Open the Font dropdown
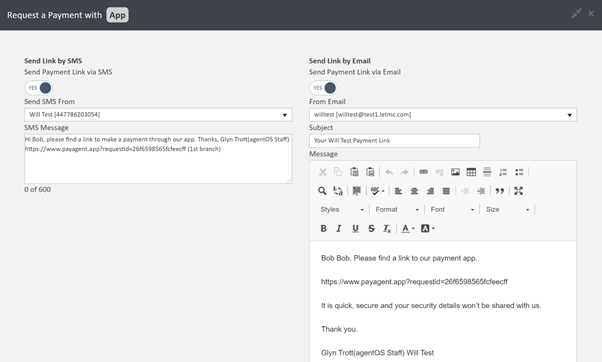The width and height of the screenshot is (602, 362). click(452, 210)
